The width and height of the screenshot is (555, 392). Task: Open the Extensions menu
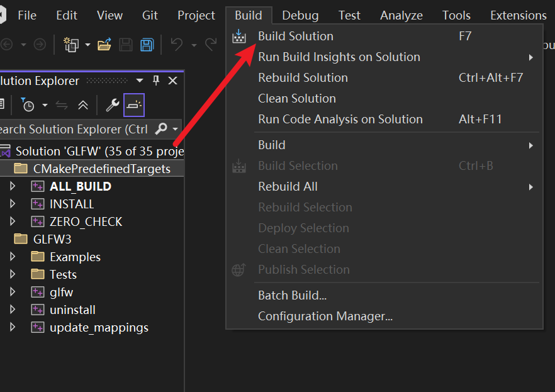click(x=519, y=15)
